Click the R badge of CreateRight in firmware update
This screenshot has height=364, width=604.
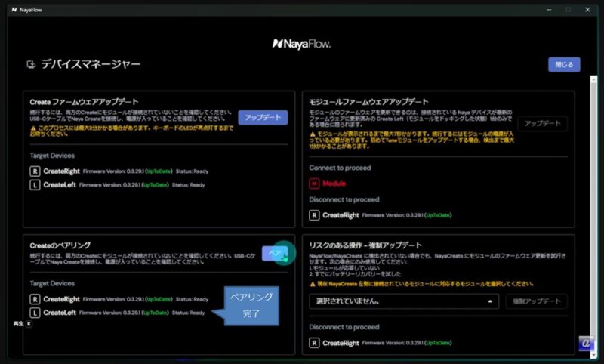coord(34,171)
